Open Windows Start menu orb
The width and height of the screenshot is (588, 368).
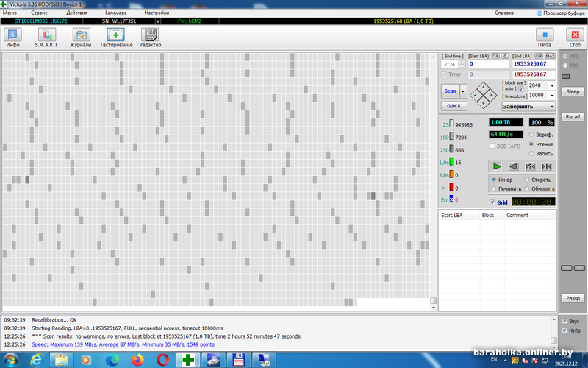(x=10, y=360)
